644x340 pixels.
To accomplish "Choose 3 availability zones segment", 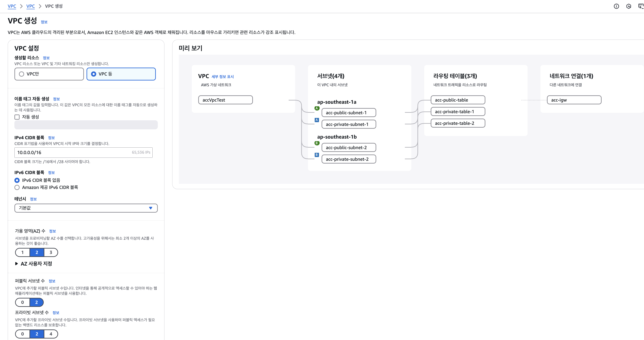I will 51,252.
